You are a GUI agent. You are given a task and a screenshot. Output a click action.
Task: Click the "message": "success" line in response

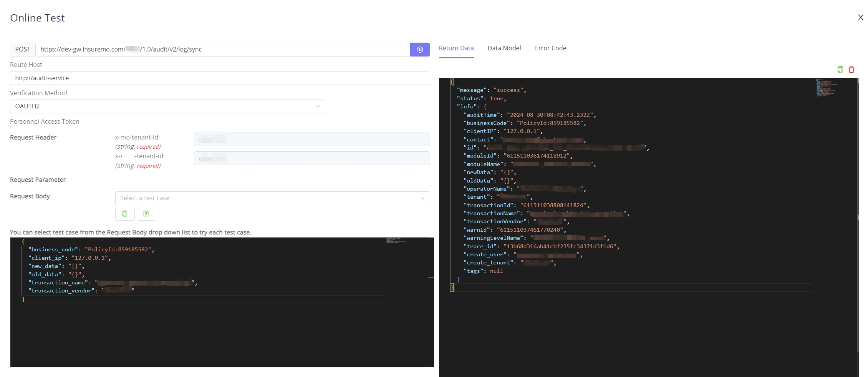point(491,90)
